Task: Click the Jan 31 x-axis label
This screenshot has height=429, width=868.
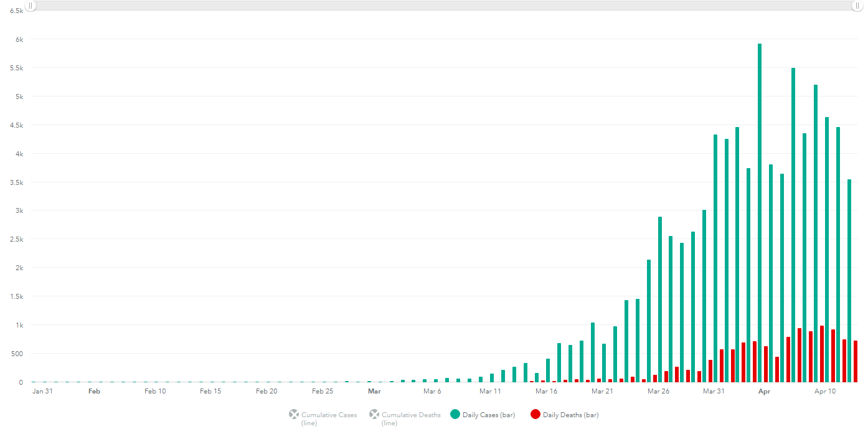Action: pyautogui.click(x=42, y=392)
